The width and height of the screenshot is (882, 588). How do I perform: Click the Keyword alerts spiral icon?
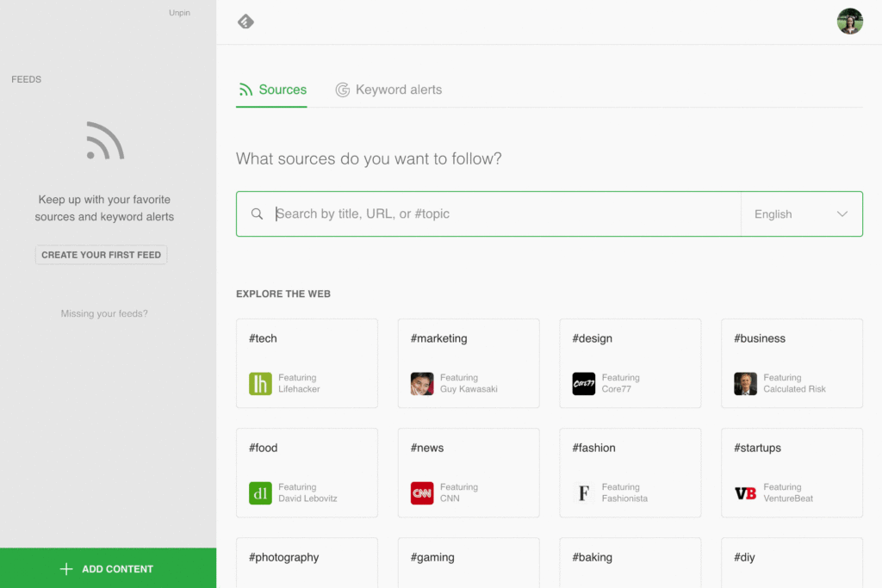[x=343, y=90]
